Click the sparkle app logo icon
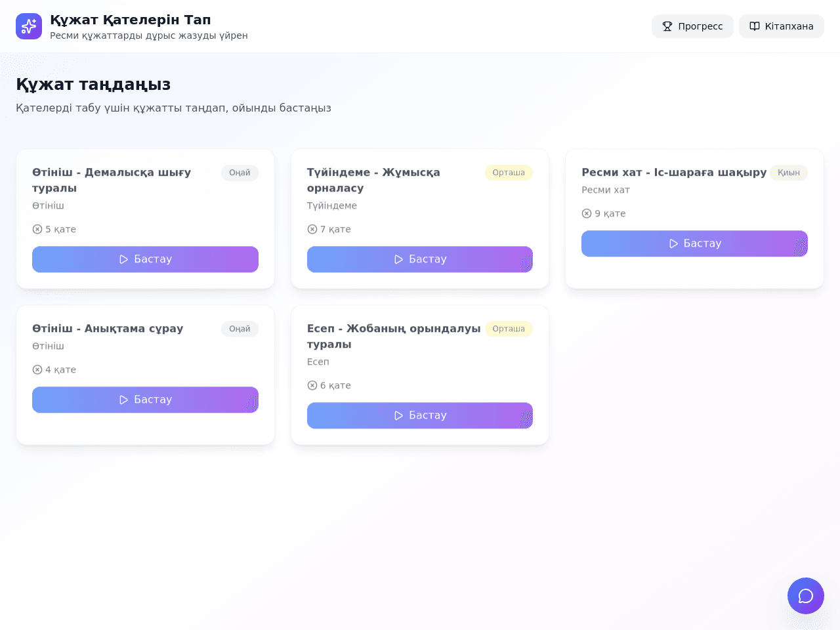The height and width of the screenshot is (630, 840). click(29, 26)
